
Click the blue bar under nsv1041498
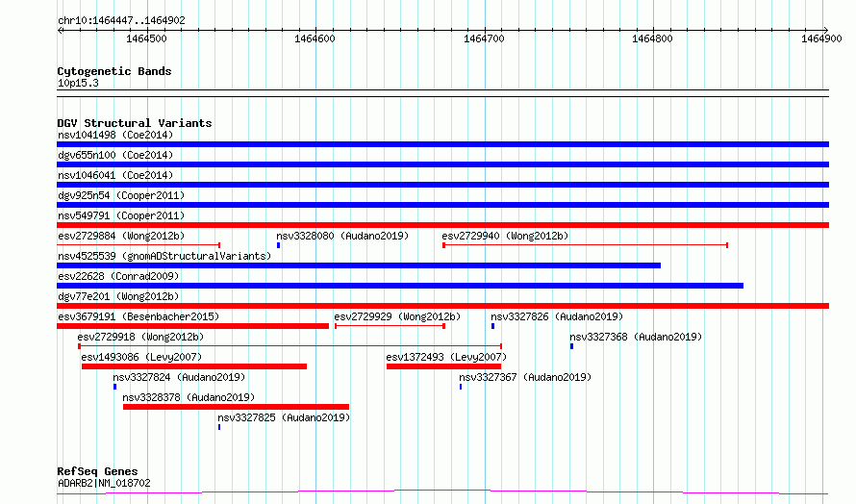tap(442, 144)
